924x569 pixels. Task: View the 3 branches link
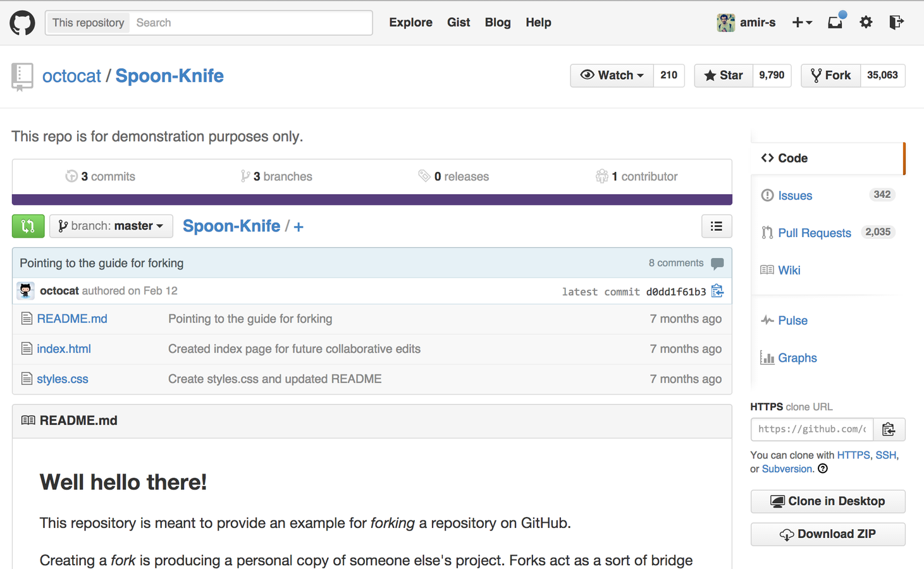pos(276,176)
